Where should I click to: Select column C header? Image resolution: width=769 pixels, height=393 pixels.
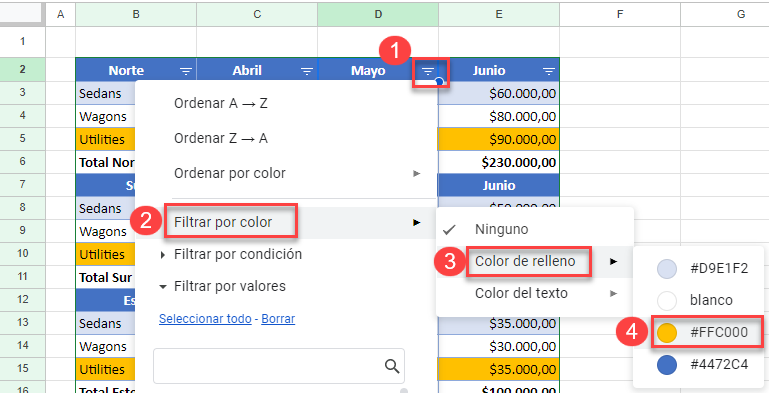pos(257,14)
